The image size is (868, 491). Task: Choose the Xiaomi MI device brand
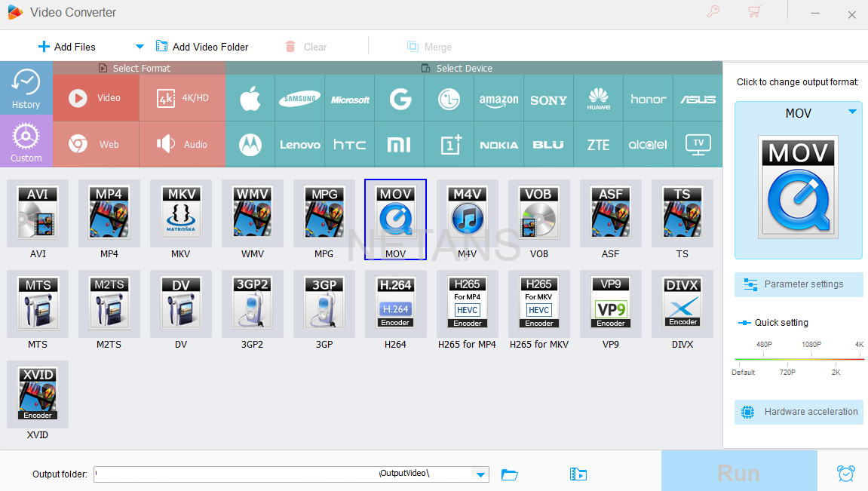coord(400,145)
